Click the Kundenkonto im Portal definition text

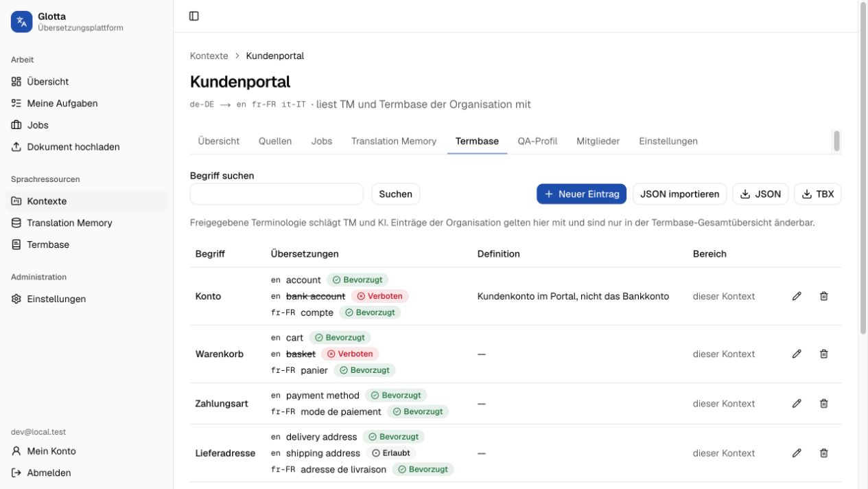(x=573, y=296)
